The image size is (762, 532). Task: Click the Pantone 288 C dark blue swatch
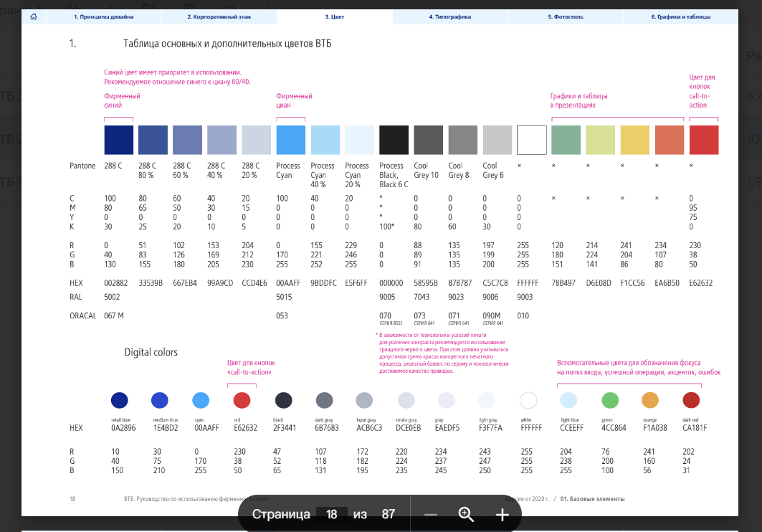118,140
